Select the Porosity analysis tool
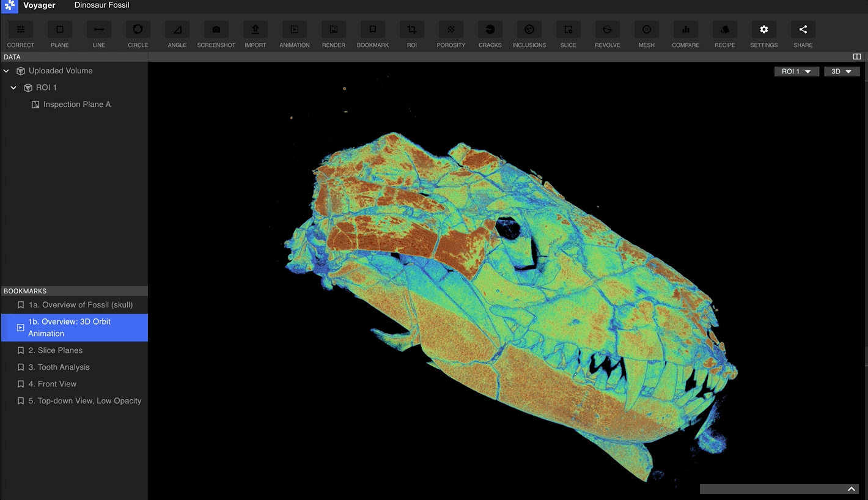Screen dimensions: 868x500 tap(451, 29)
